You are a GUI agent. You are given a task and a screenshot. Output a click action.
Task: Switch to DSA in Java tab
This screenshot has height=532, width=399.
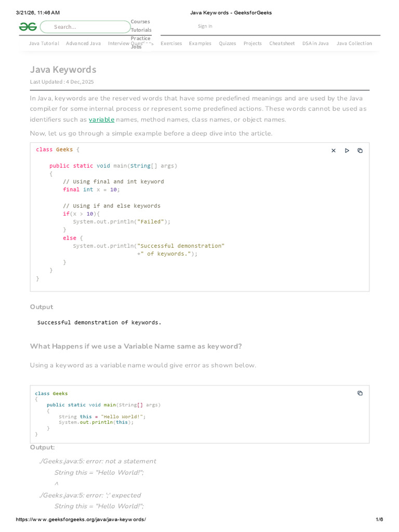tap(316, 44)
